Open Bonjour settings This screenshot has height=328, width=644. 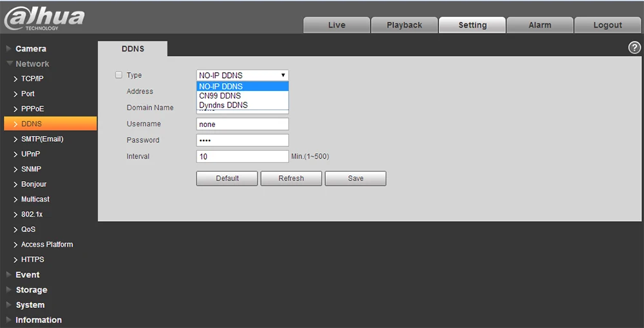click(33, 184)
